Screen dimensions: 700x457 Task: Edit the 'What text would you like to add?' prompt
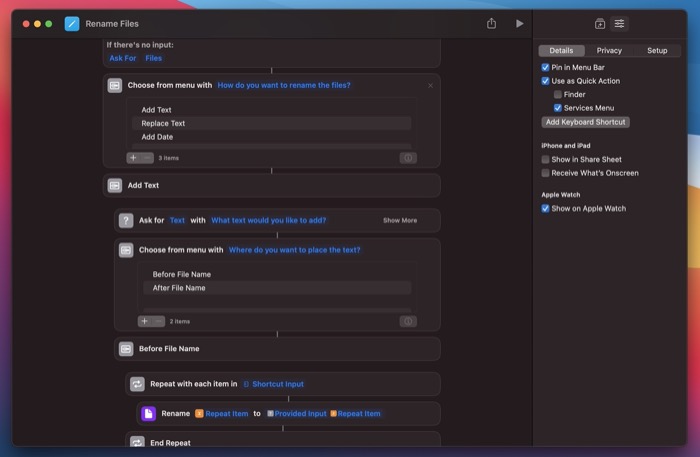coord(268,220)
